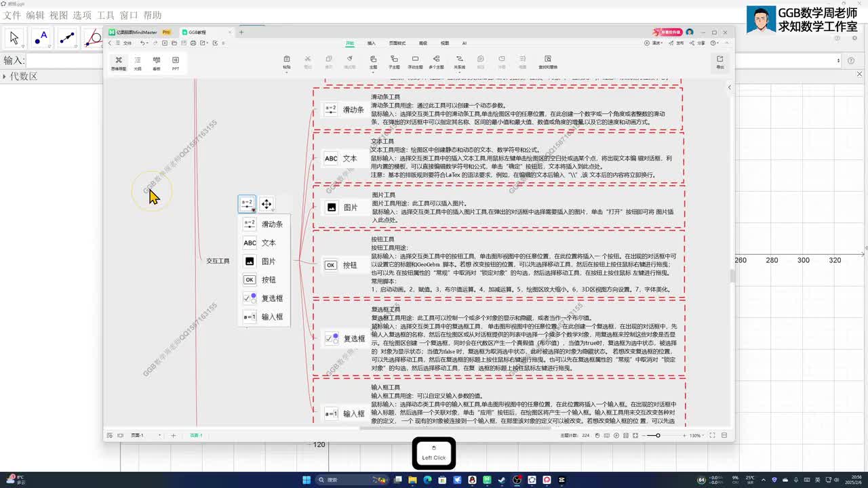Screen dimensions: 868x488
Task: Select 输入框 in the tool list
Action: tap(264, 317)
